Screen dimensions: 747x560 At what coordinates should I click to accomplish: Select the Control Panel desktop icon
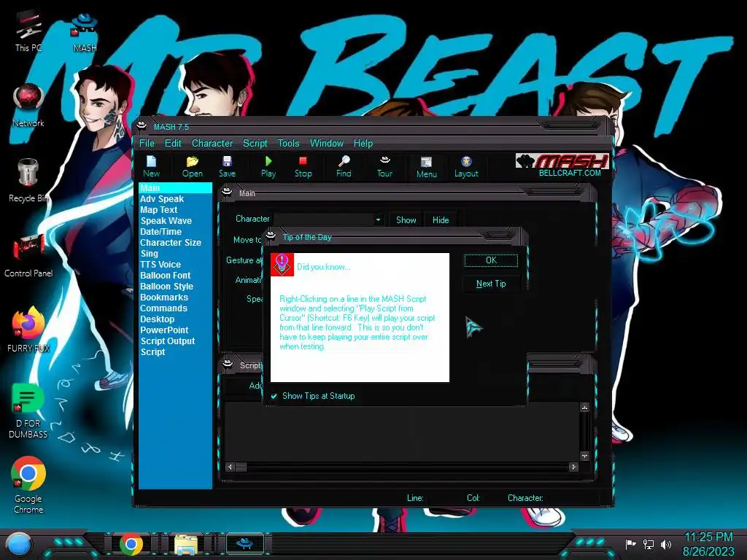pos(28,256)
